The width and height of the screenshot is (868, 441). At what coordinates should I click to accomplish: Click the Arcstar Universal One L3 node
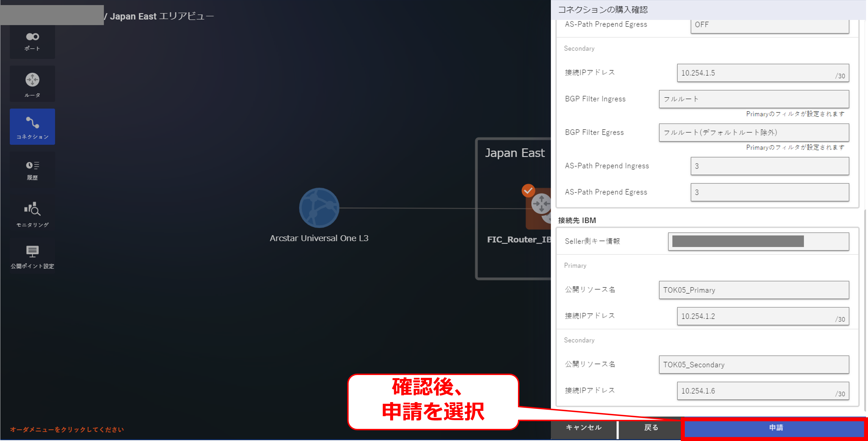coord(319,208)
